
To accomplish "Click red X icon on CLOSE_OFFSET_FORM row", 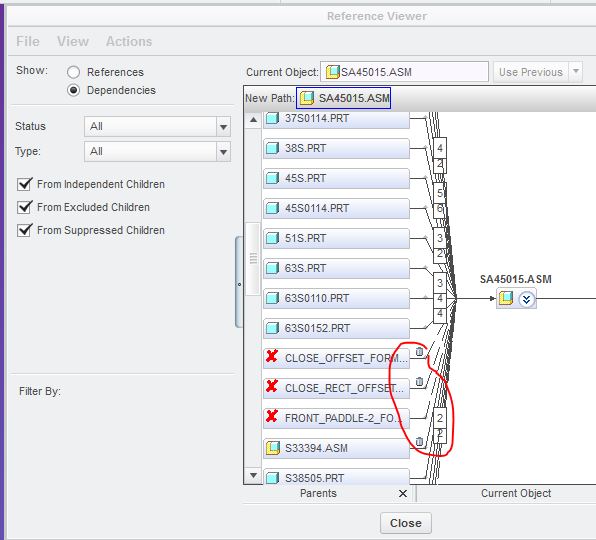I will click(x=272, y=356).
